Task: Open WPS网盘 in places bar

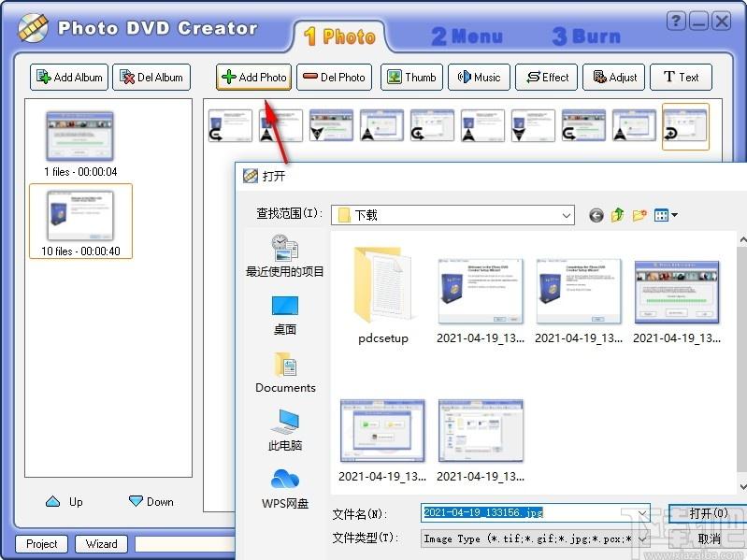Action: [x=285, y=489]
